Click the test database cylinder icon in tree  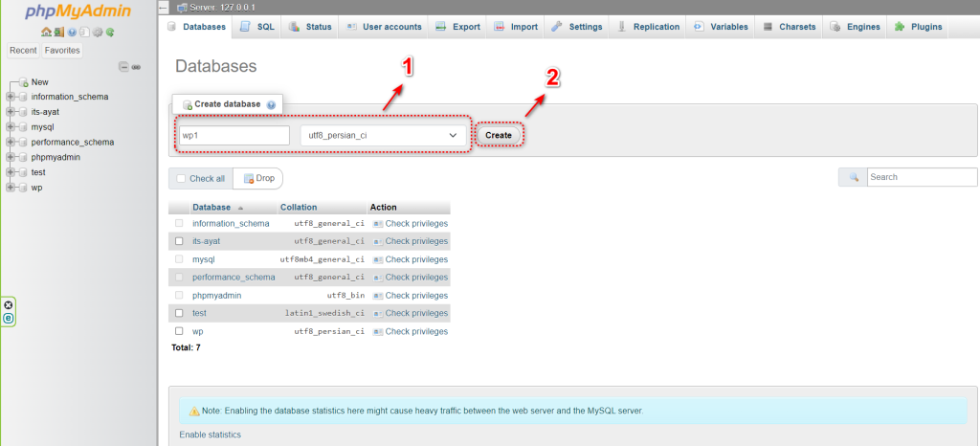tap(23, 172)
